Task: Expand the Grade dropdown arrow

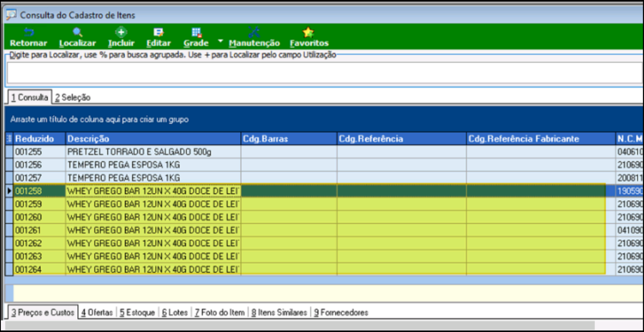Action: 220,41
